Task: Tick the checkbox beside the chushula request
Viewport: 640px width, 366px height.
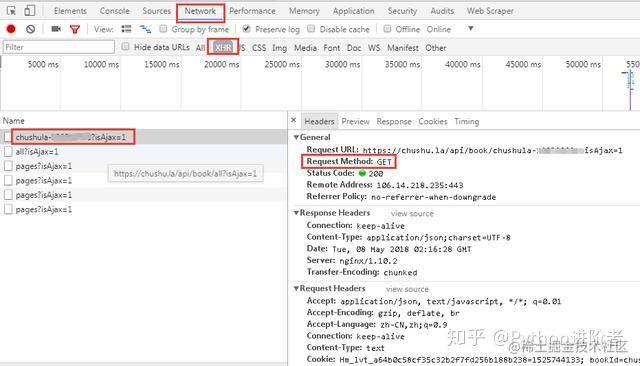Action: point(8,137)
